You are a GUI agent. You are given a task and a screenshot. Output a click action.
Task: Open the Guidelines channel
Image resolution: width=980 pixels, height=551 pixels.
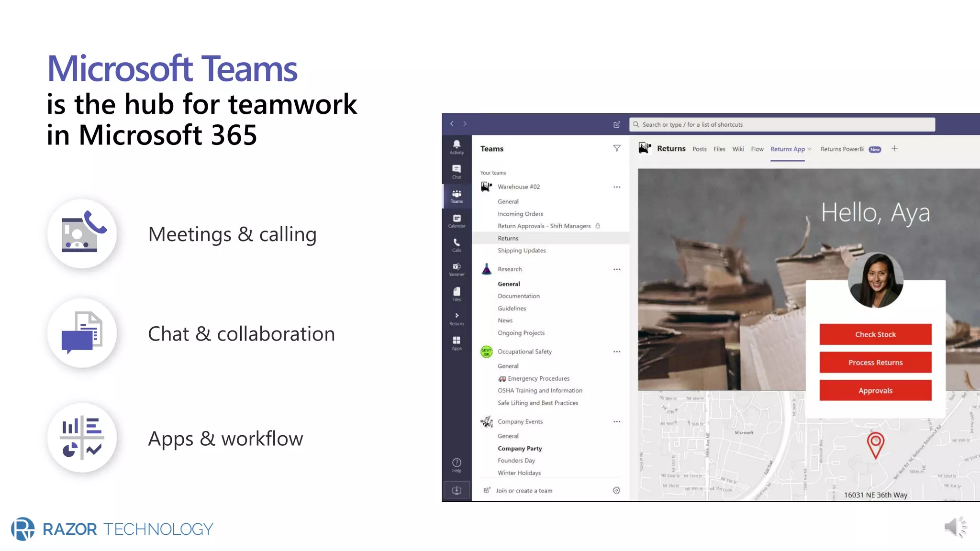[512, 309]
